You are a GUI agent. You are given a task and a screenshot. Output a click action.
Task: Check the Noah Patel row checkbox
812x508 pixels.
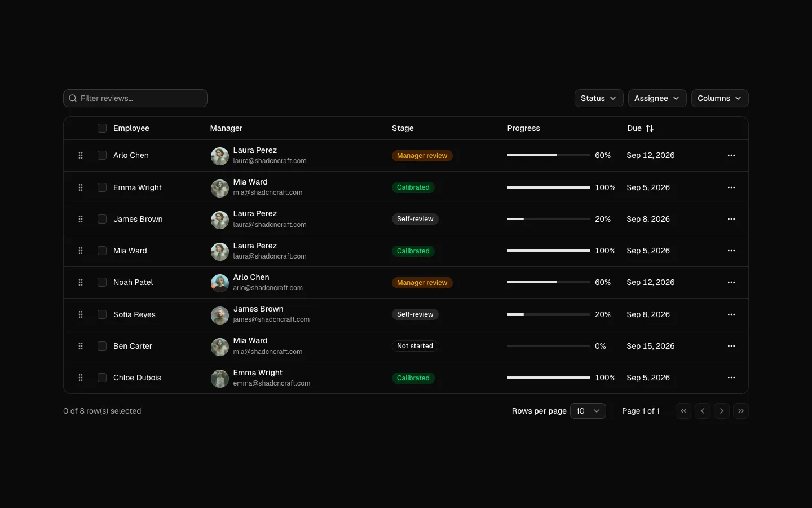click(x=102, y=282)
